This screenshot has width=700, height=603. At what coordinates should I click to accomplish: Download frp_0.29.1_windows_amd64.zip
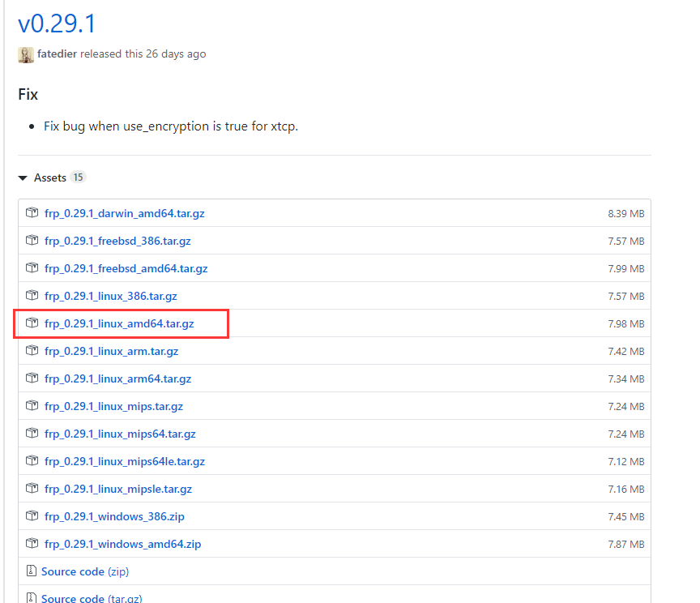pyautogui.click(x=123, y=544)
